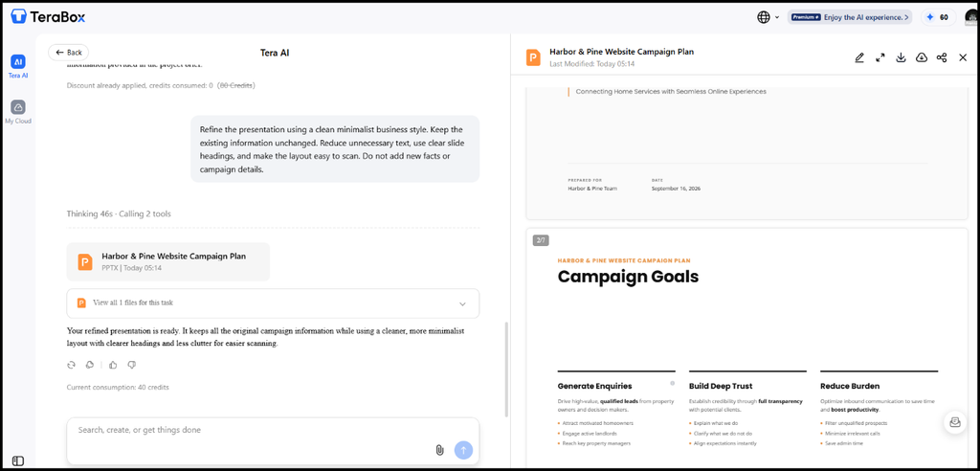Download the Harbor & Pine presentation
The width and height of the screenshot is (980, 471).
tap(901, 57)
